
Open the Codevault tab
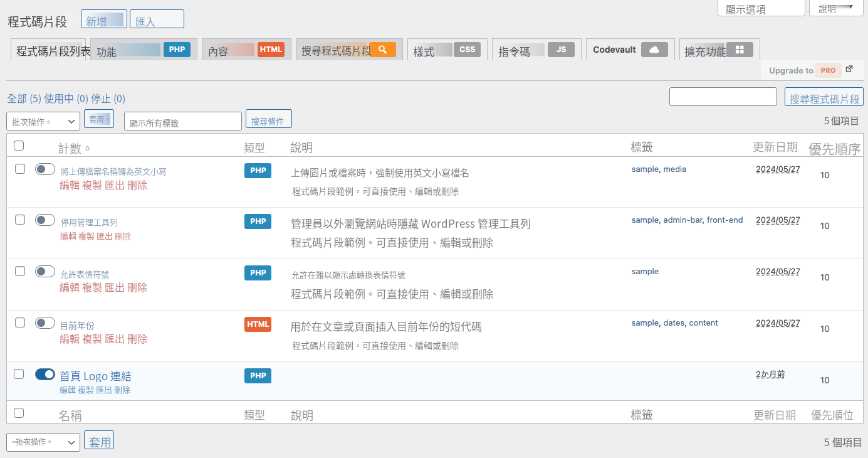(x=630, y=50)
